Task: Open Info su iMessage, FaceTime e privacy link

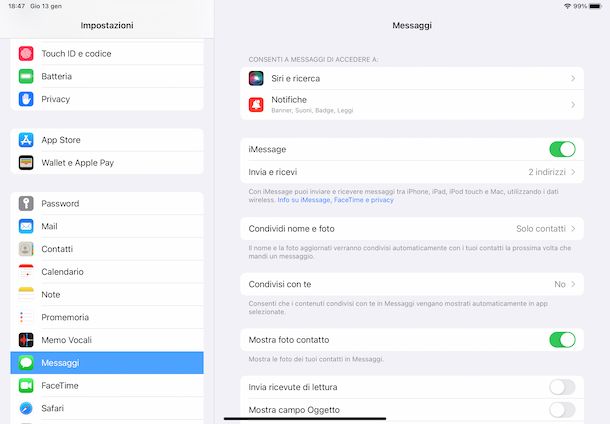Action: (x=335, y=200)
